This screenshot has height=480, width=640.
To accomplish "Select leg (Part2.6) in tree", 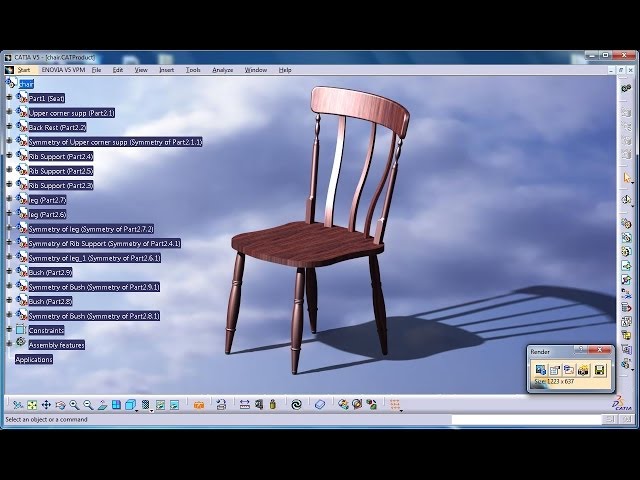I will click(x=47, y=214).
